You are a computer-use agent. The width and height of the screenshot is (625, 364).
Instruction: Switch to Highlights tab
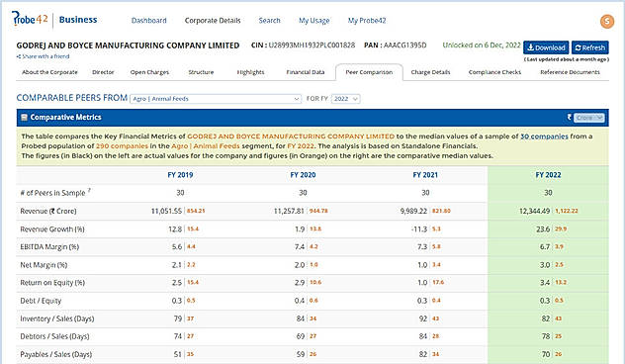coord(250,72)
